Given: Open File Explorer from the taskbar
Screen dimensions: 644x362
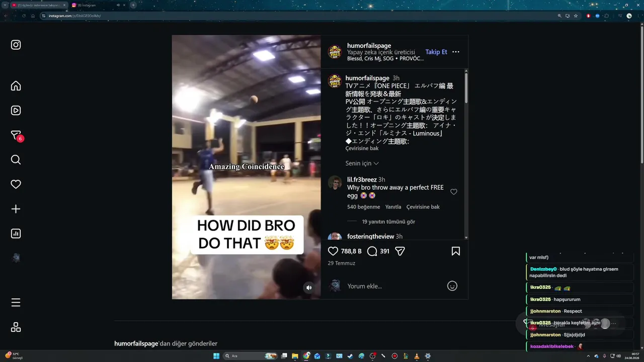Looking at the screenshot, I should click(295, 356).
